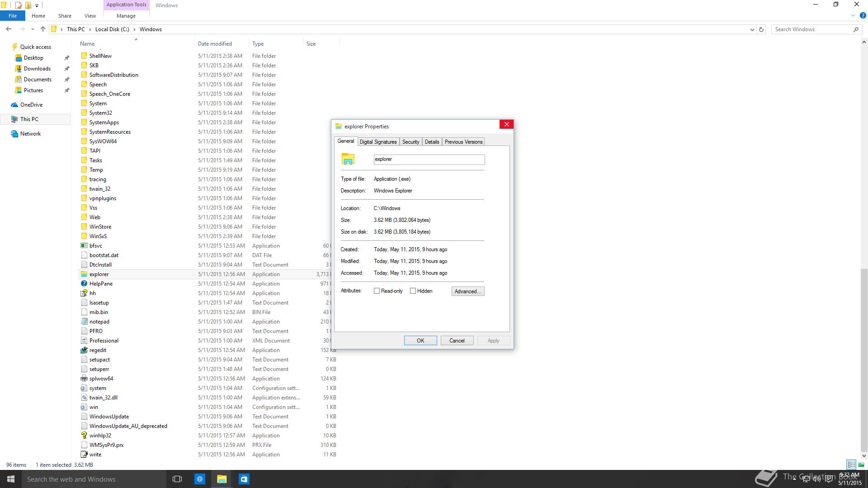Screen dimensions: 868x488
Task: Expand the ribbon chevron
Action: click(x=853, y=15)
